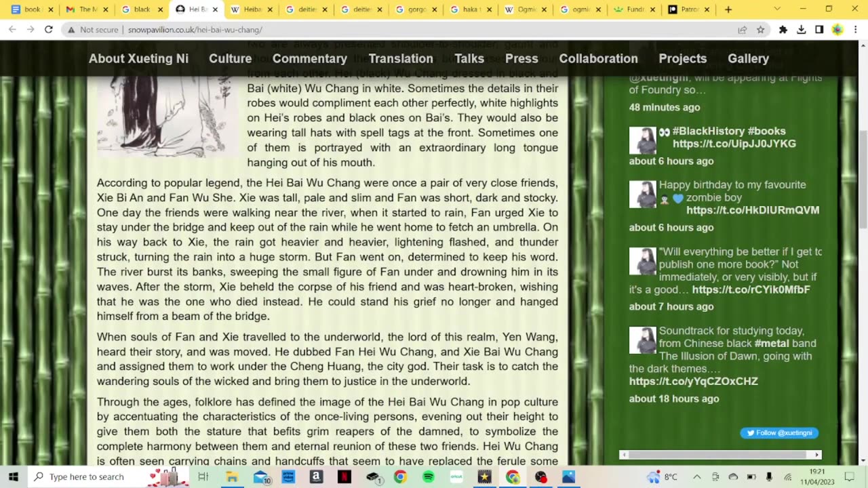Open the Photos app in taskbar
Screen dimensions: 868x488
[x=568, y=476]
